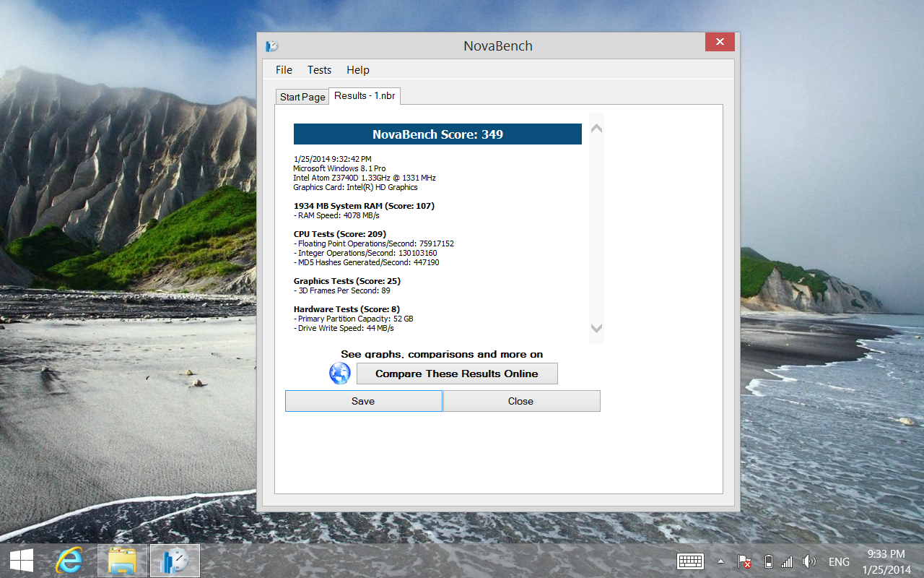This screenshot has height=578, width=924.
Task: Open the File menu
Action: pyautogui.click(x=283, y=69)
